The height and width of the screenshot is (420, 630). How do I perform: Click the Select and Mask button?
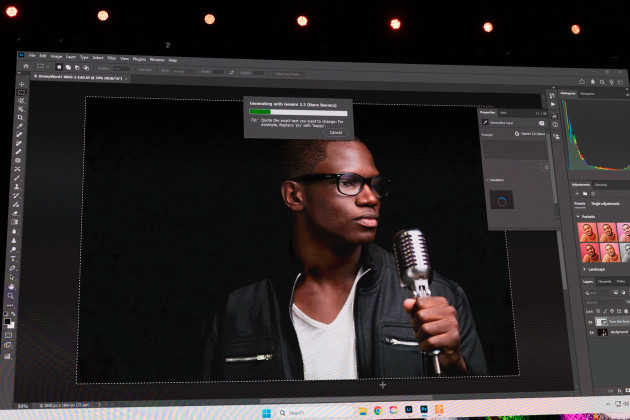click(x=287, y=74)
